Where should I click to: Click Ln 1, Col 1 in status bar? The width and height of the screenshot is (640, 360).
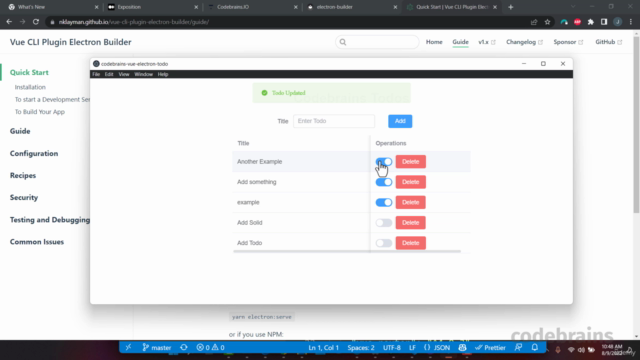(x=323, y=348)
